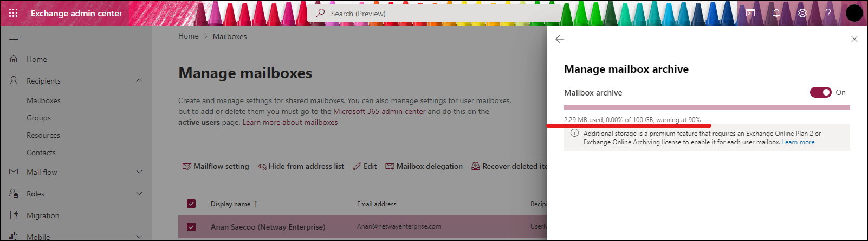Close the Manage mailbox archive panel
868x241 pixels.
click(854, 39)
